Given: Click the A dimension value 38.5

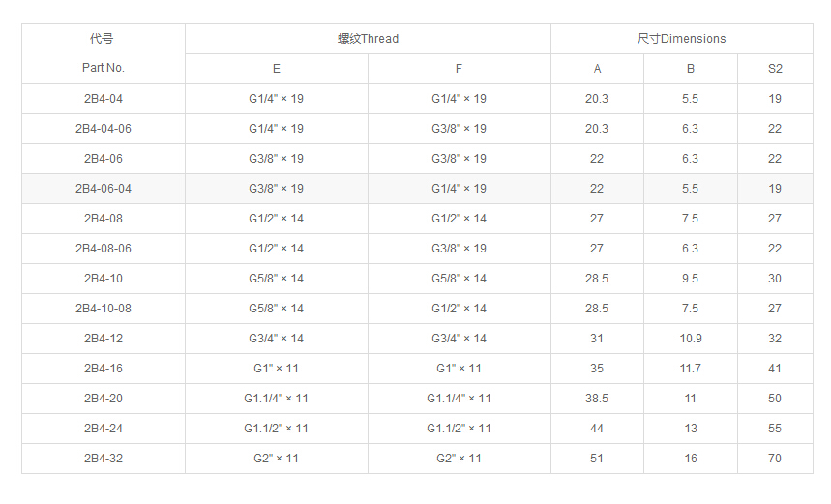Looking at the screenshot, I should 597,399.
